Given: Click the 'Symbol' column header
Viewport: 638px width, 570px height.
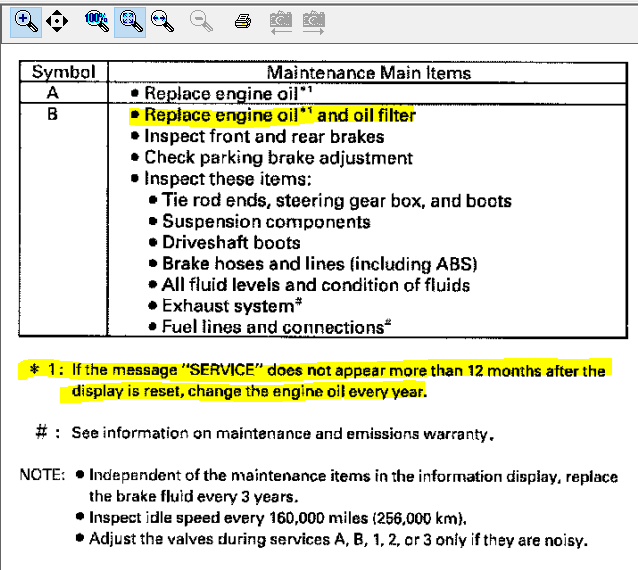Looking at the screenshot, I should pyautogui.click(x=64, y=72).
